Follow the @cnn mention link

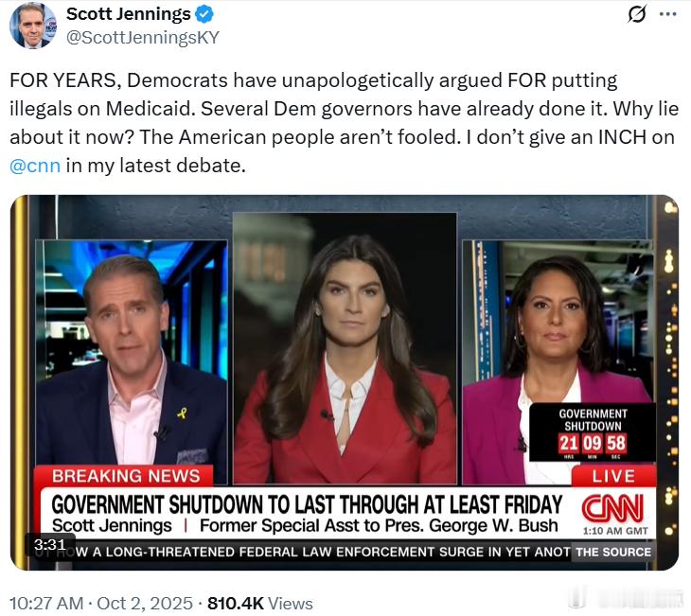click(35, 166)
